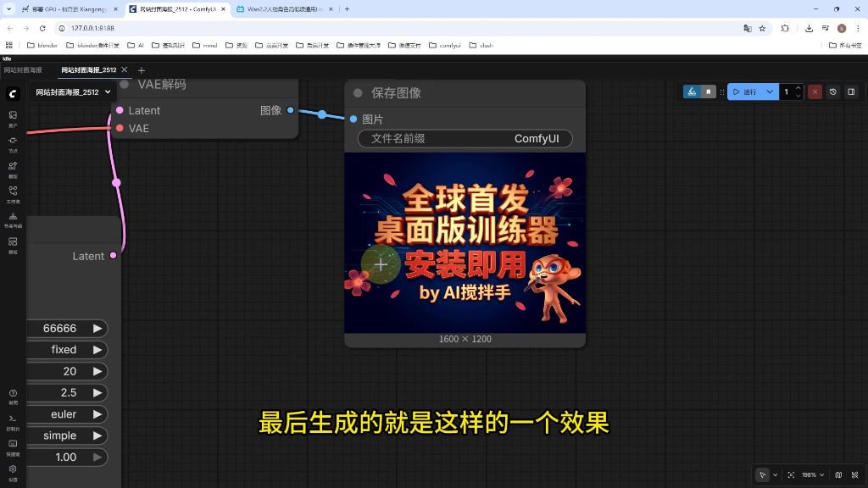The width and height of the screenshot is (868, 488).
Task: Click the 文件名前缀 ComfyUI input field
Action: click(x=465, y=138)
